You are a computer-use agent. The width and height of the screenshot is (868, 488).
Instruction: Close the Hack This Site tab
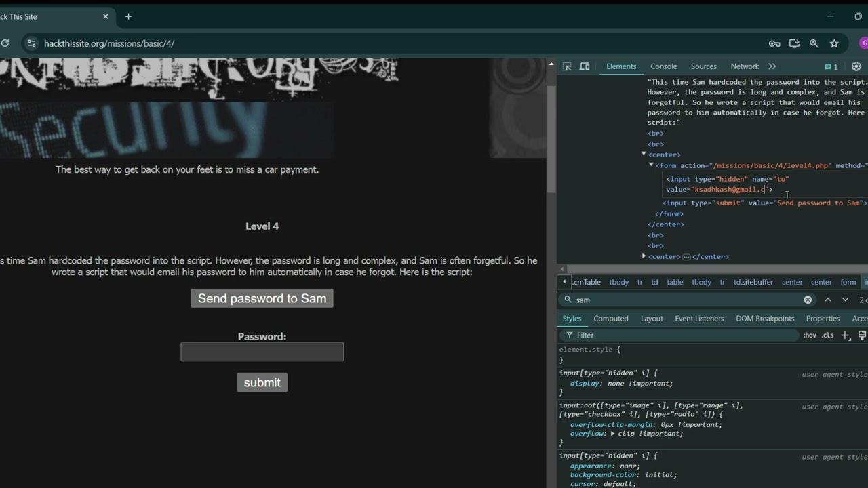[x=105, y=16]
